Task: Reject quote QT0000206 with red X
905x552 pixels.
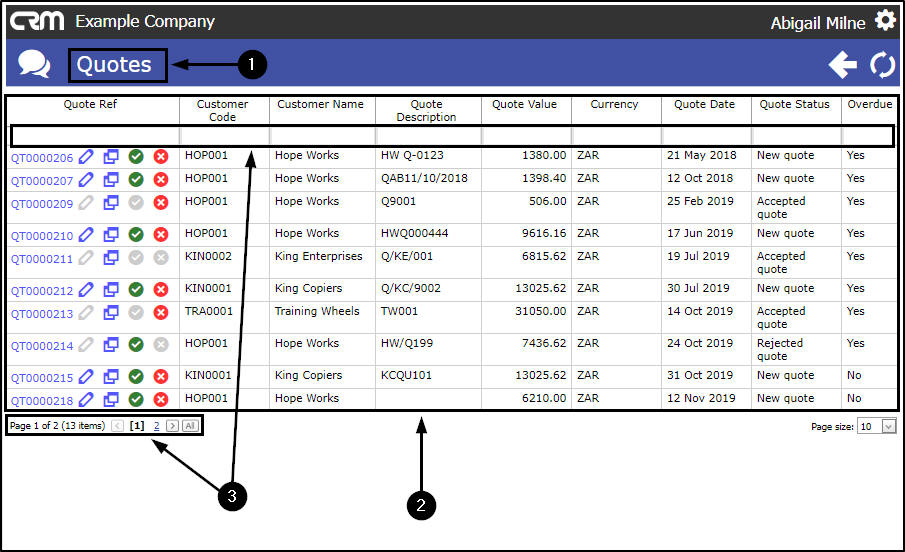Action: coord(161,156)
